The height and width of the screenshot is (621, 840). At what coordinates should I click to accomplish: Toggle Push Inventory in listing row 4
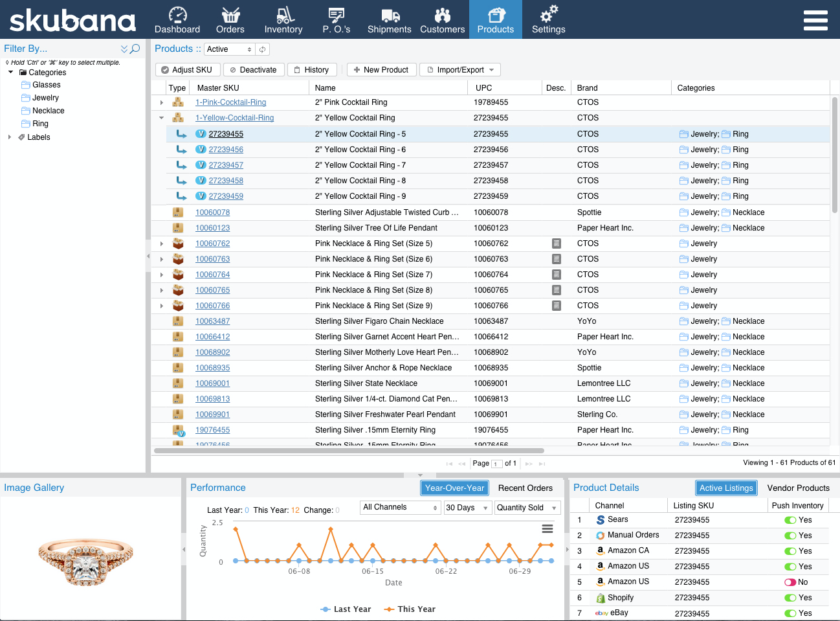point(790,567)
